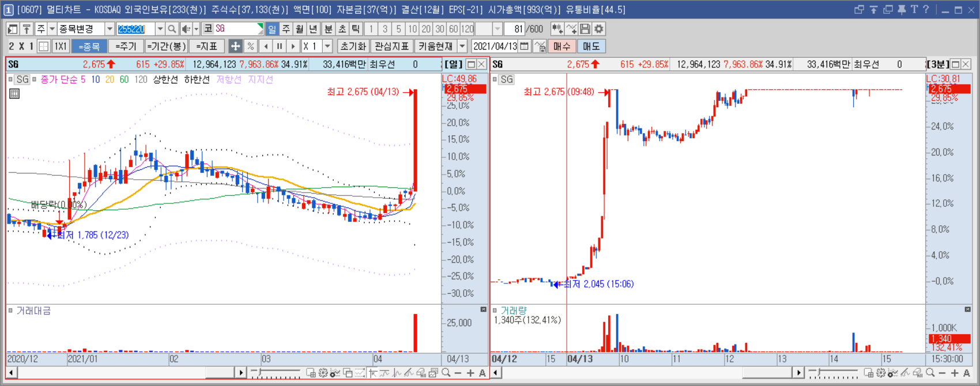Adjust the left chart zoom slider
The height and width of the screenshot is (386, 980).
(276, 373)
